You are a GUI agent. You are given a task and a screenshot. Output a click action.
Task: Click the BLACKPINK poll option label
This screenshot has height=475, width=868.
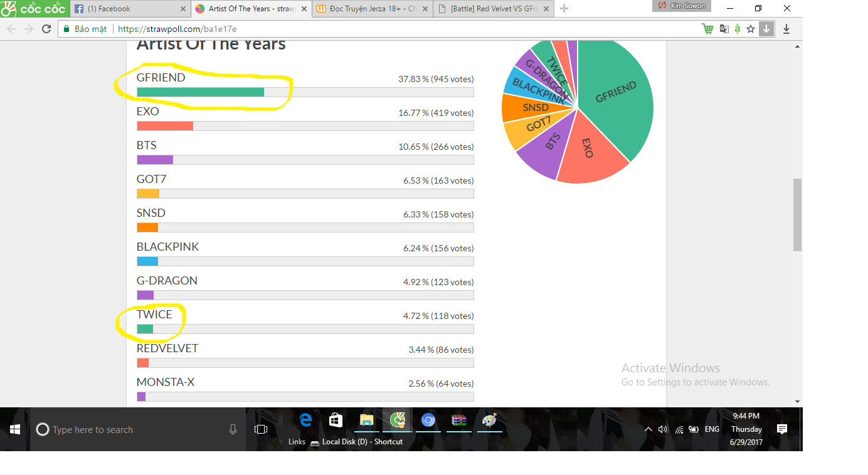click(x=167, y=247)
